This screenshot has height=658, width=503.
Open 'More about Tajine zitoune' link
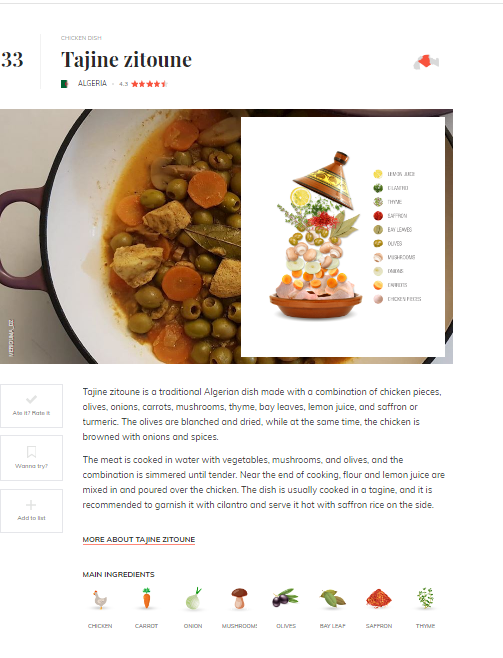[x=139, y=540]
